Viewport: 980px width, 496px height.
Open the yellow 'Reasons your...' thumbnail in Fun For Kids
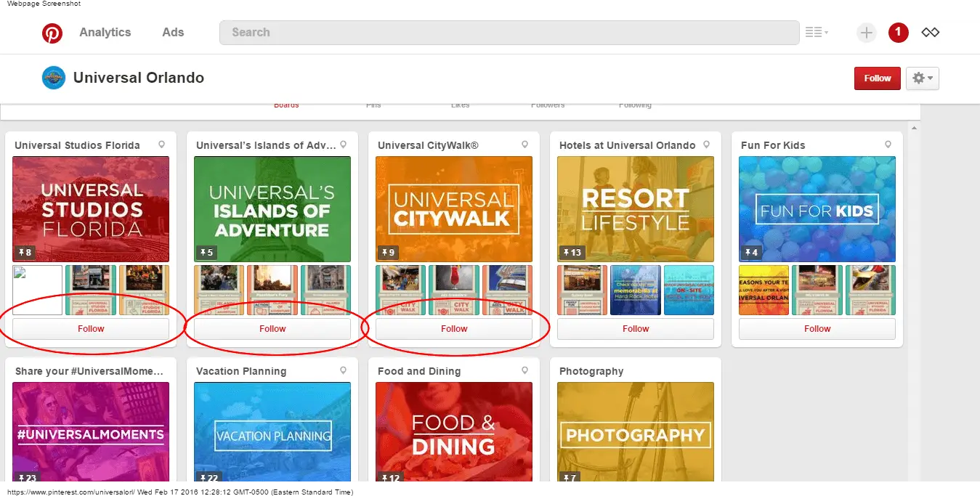click(764, 290)
